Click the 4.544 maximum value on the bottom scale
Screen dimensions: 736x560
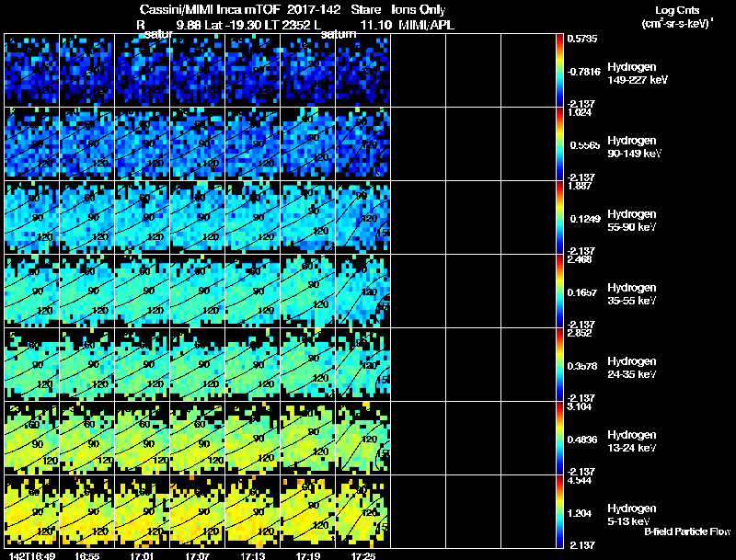click(x=580, y=480)
